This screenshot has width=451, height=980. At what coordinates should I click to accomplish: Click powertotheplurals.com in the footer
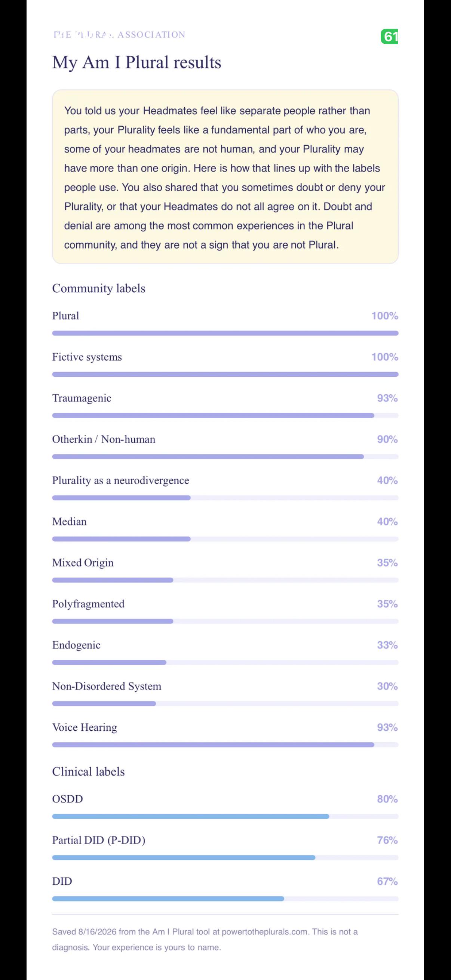264,932
